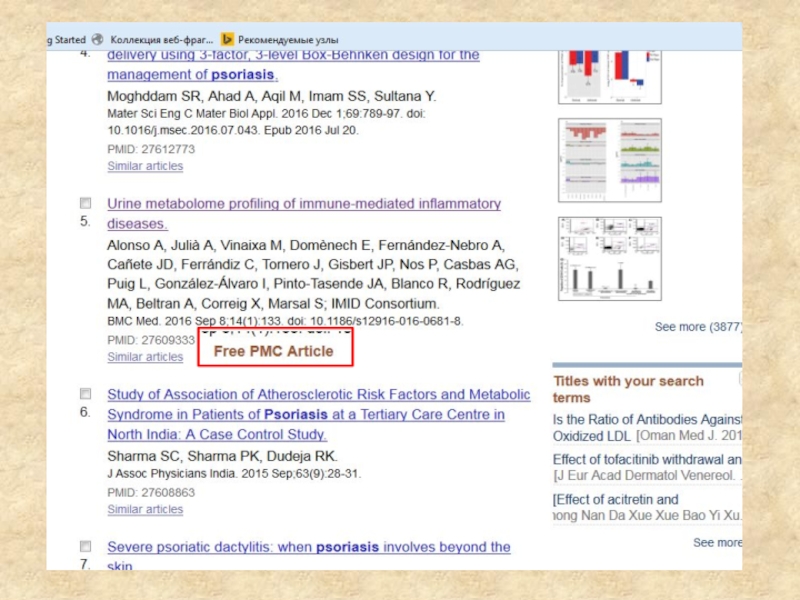
Task: Open Similar articles under PMID 27609333
Action: [x=145, y=357]
